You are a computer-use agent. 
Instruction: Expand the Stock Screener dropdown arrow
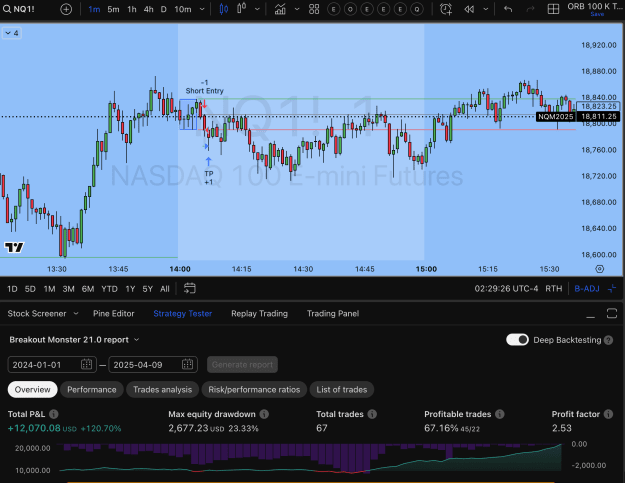point(76,314)
